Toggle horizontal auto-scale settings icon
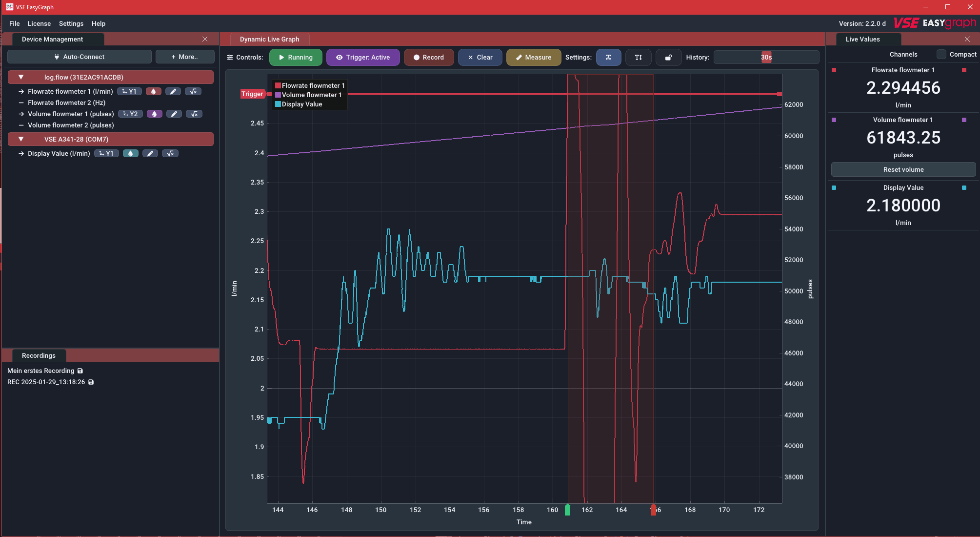Image resolution: width=980 pixels, height=537 pixels. [x=608, y=57]
